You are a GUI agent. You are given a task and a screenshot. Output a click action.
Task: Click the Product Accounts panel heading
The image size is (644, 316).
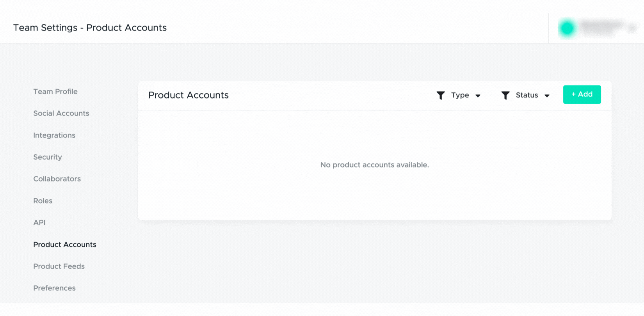point(189,95)
